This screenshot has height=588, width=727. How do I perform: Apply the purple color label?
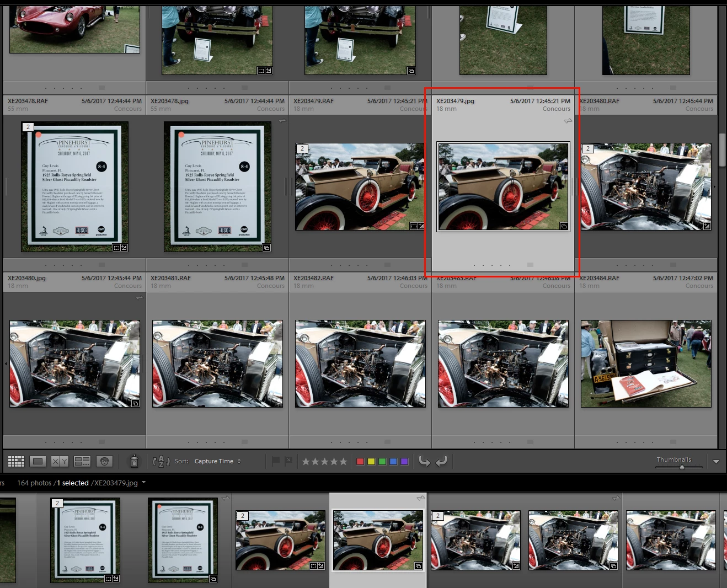404,462
